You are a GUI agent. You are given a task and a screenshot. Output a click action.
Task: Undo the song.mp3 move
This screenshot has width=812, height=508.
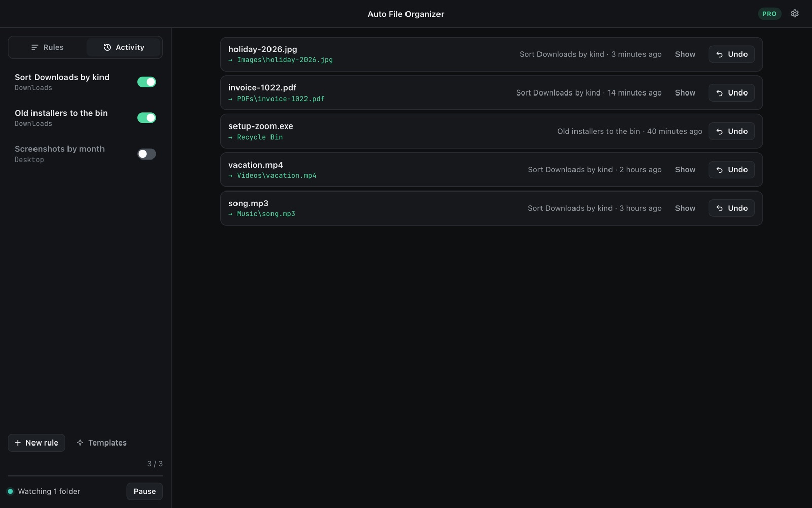[x=731, y=208]
